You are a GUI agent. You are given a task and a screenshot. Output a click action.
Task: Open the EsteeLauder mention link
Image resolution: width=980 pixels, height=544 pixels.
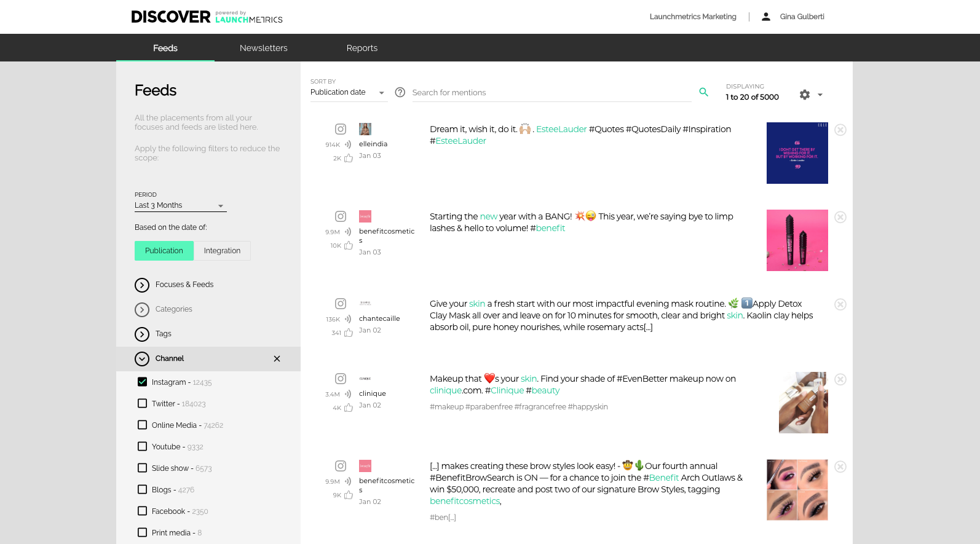coord(561,129)
